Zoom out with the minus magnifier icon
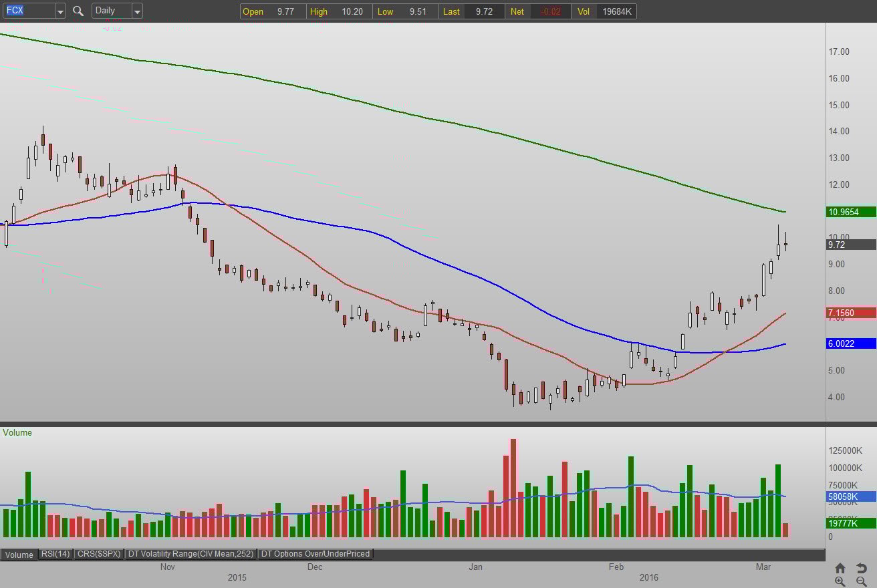Viewport: 877px width, 588px height. click(862, 581)
